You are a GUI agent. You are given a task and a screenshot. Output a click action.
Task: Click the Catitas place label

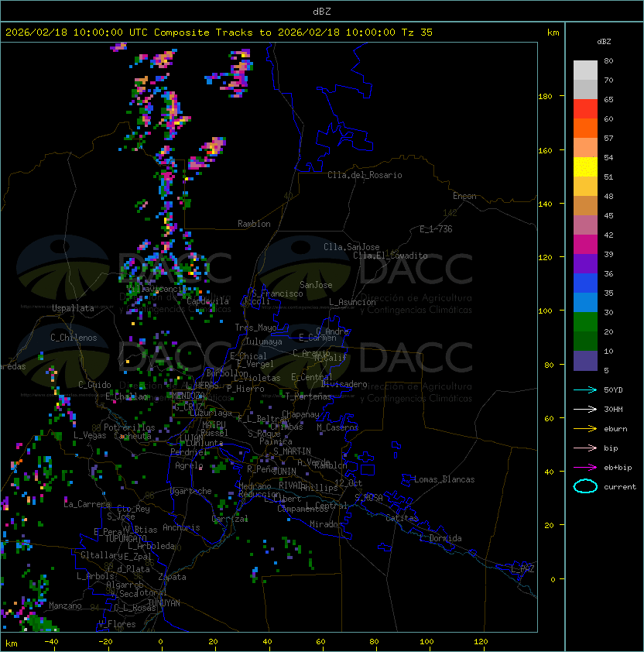[402, 519]
